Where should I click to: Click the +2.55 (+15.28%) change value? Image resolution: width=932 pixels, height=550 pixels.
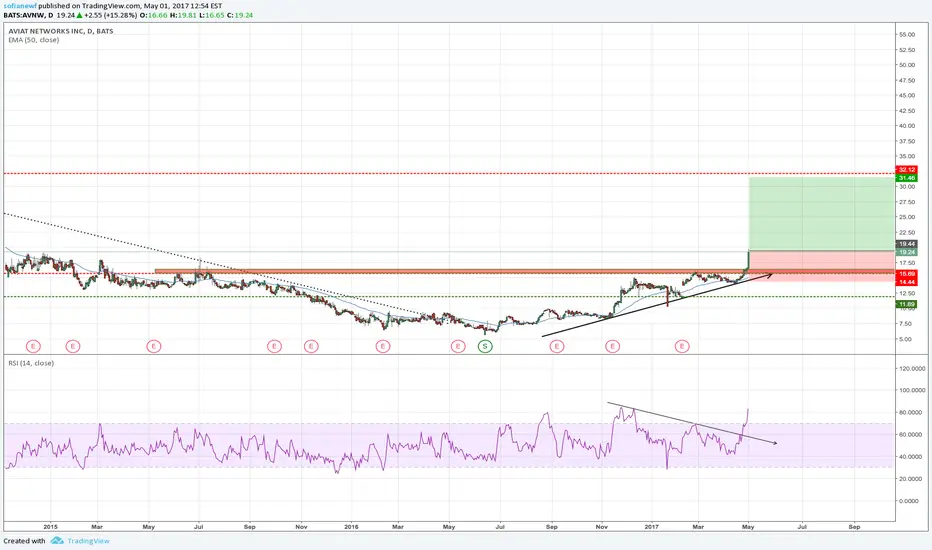111,15
